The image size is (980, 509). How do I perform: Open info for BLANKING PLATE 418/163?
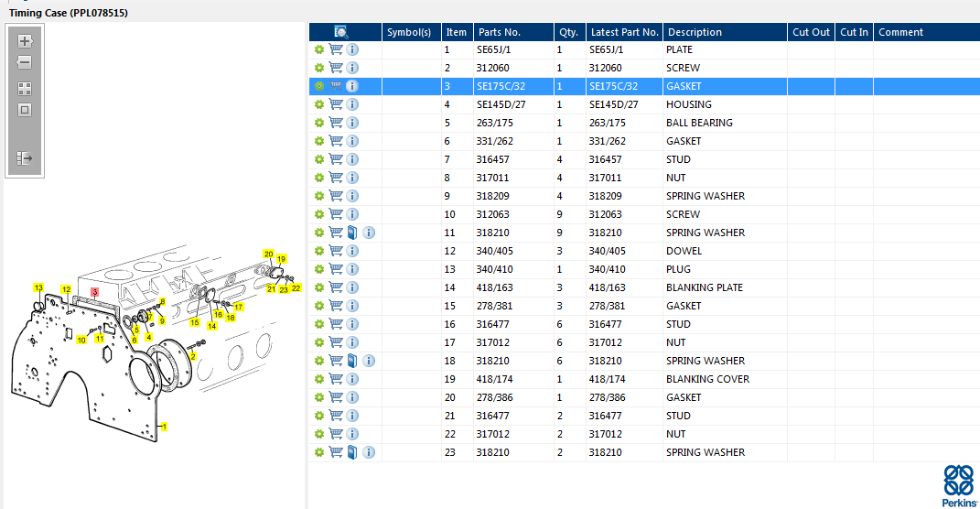click(x=352, y=287)
